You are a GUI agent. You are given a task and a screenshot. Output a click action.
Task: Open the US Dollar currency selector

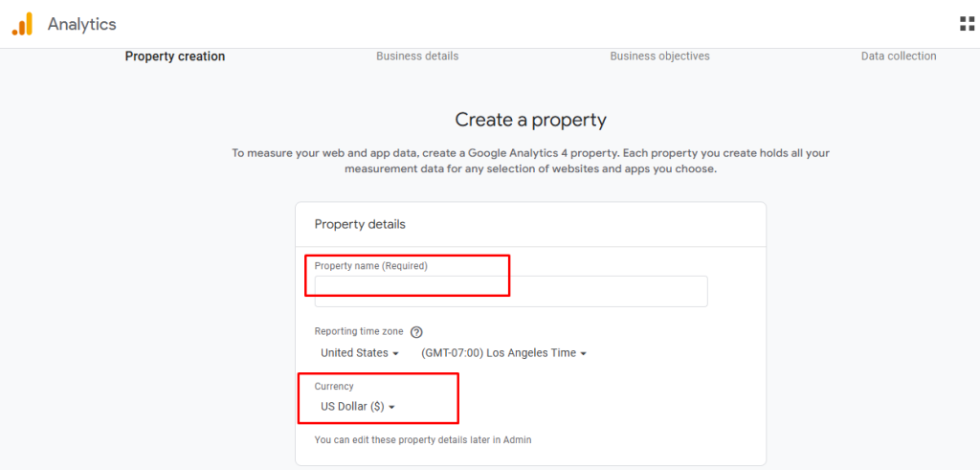tap(352, 407)
